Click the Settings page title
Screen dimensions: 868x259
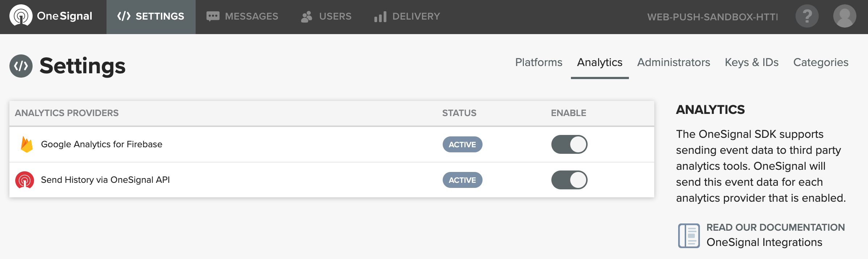tap(82, 66)
